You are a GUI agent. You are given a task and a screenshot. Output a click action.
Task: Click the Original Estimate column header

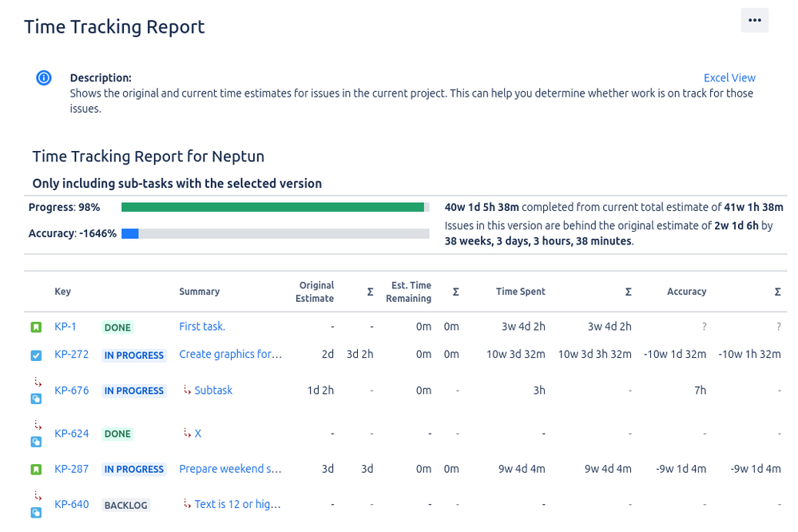[x=316, y=291]
